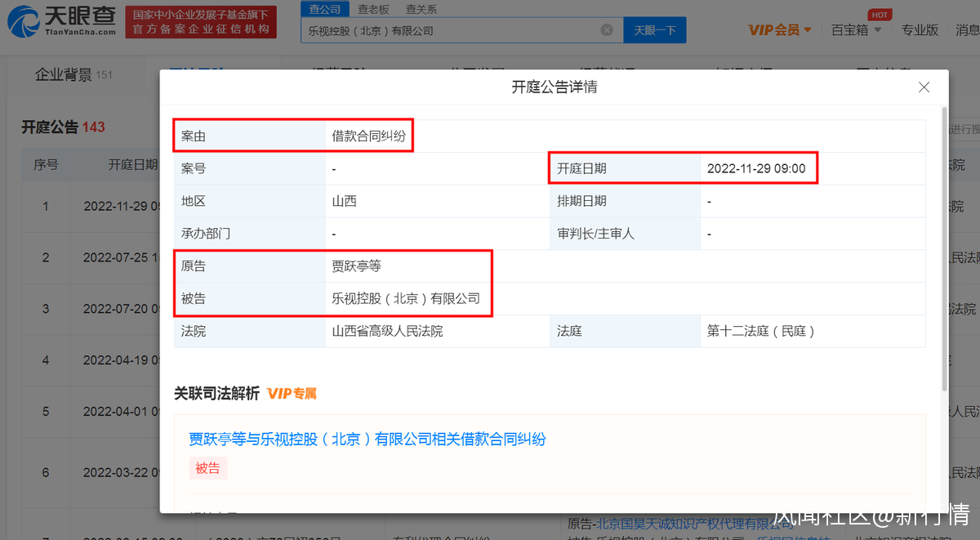Open the VIP会员 dropdown
980x540 pixels.
pos(780,29)
